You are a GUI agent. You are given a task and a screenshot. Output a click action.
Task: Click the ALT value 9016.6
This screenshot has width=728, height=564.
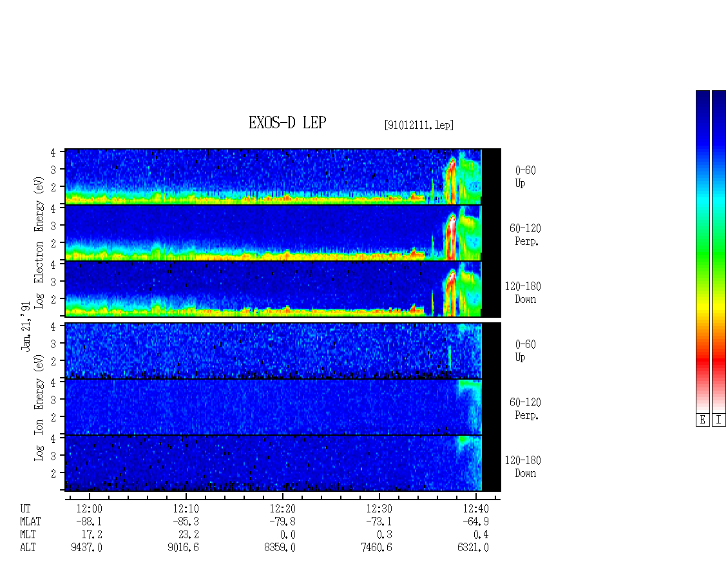tap(183, 548)
